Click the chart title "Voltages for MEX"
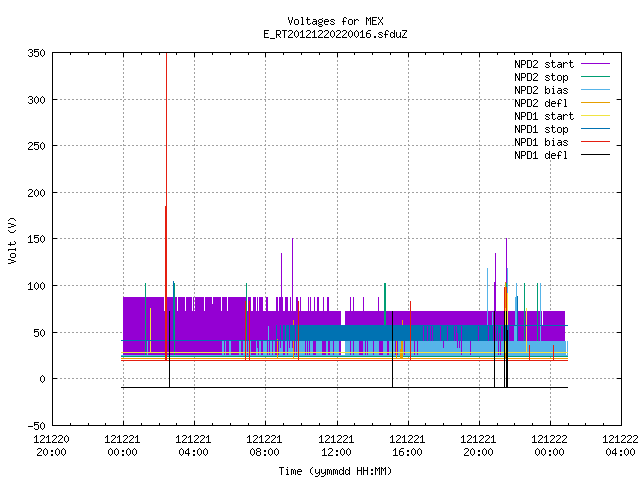Screen dimensions: 640x480 click(335, 21)
